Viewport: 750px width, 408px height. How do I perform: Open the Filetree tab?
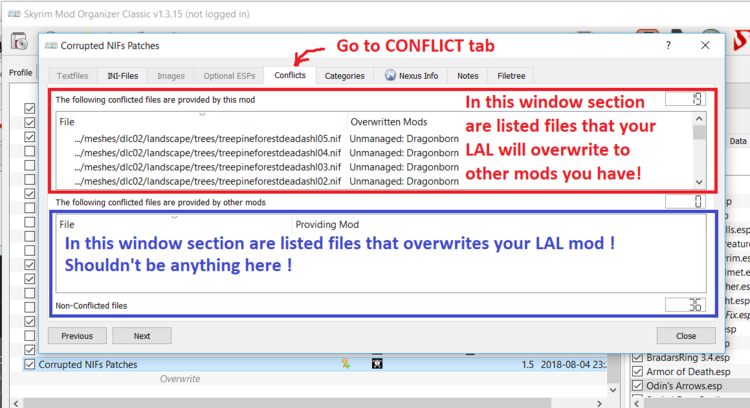click(x=511, y=76)
